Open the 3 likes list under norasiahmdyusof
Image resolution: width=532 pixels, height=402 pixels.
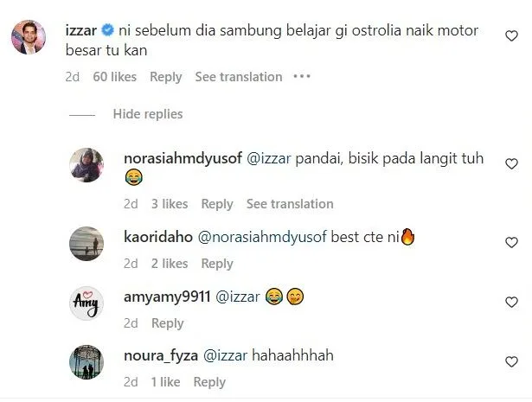point(170,204)
